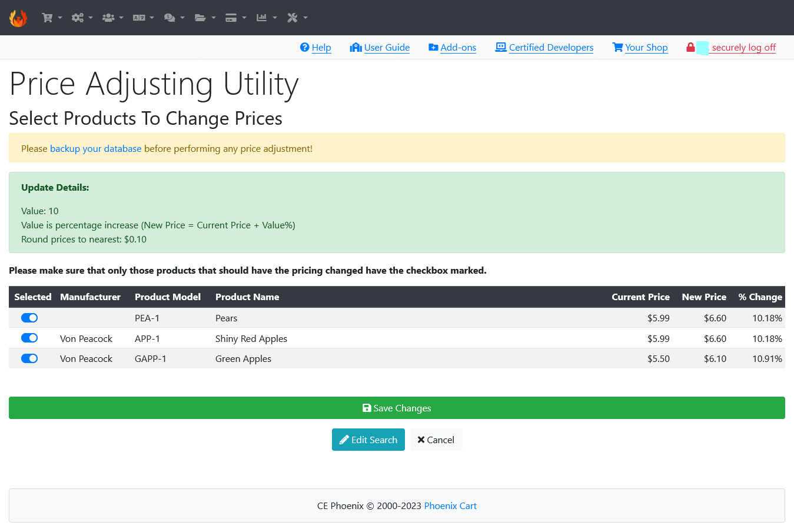Click the Phoenix flame logo
Viewport: 794px width, 532px height.
point(18,18)
